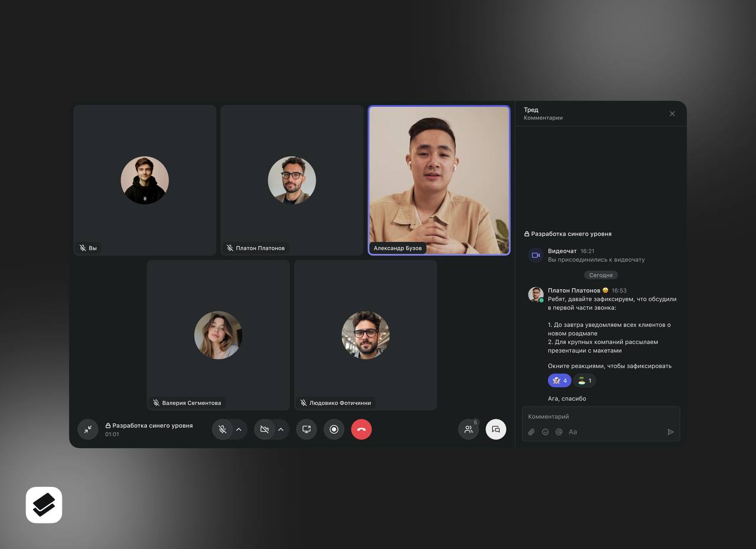The height and width of the screenshot is (549, 756).
Task: Select Александр Бузов's video tile
Action: [x=439, y=180]
